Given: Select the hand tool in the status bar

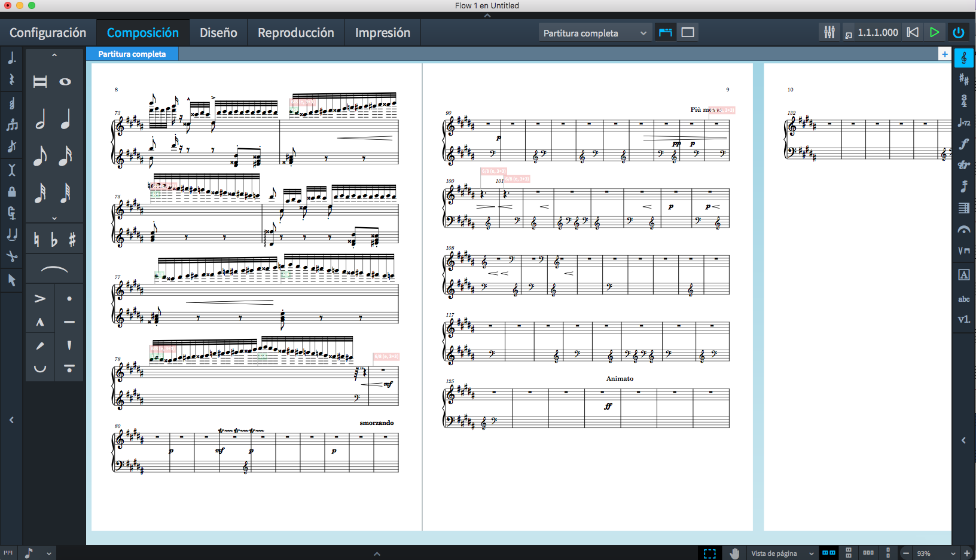Looking at the screenshot, I should (x=734, y=553).
